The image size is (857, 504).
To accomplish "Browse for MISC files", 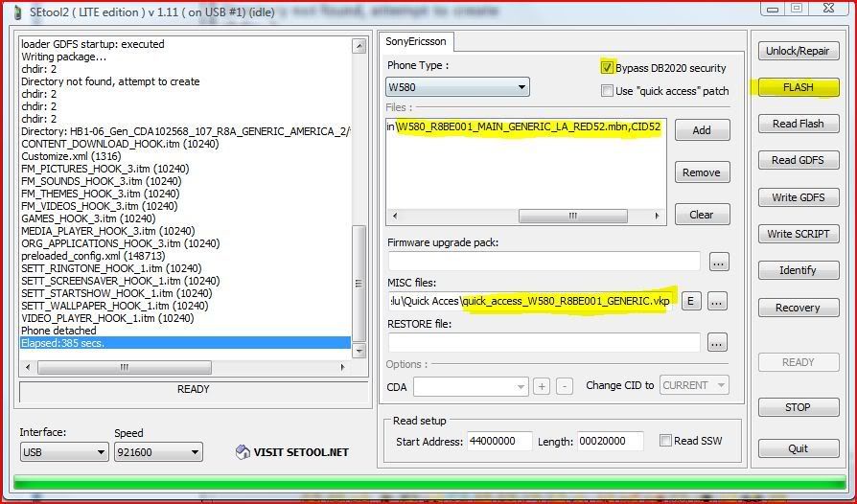I will tap(717, 301).
